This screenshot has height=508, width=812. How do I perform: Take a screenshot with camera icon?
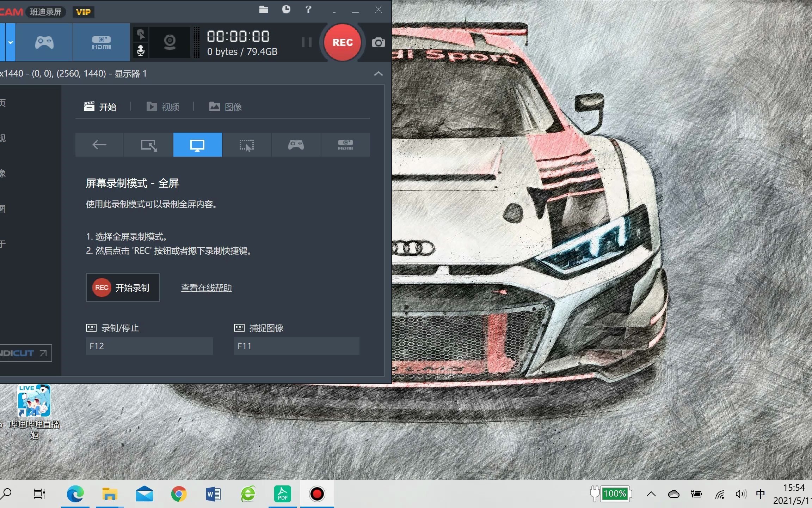pos(378,43)
